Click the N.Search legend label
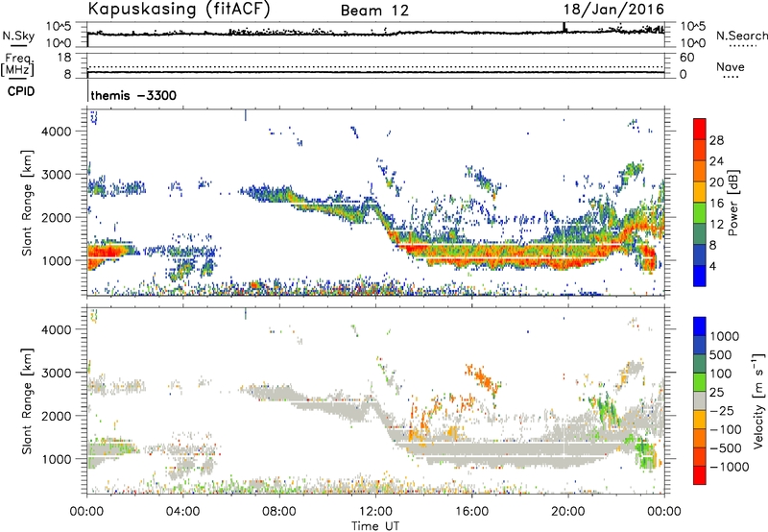 [741, 36]
